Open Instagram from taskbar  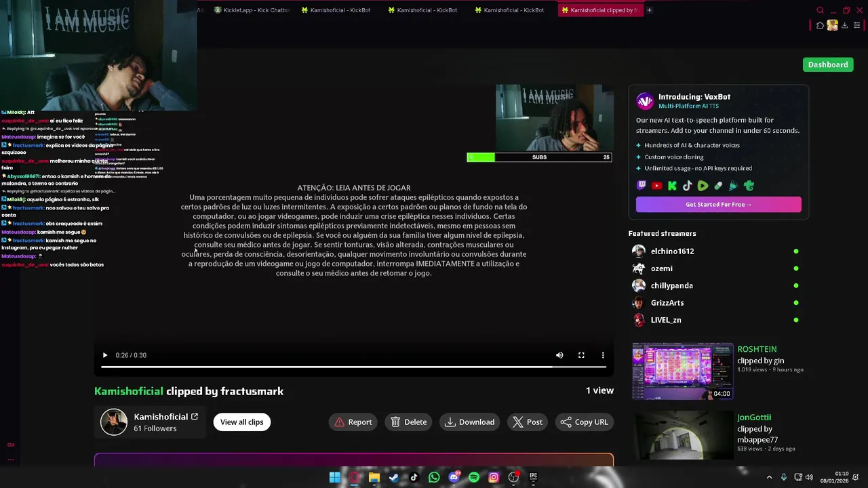click(x=494, y=477)
